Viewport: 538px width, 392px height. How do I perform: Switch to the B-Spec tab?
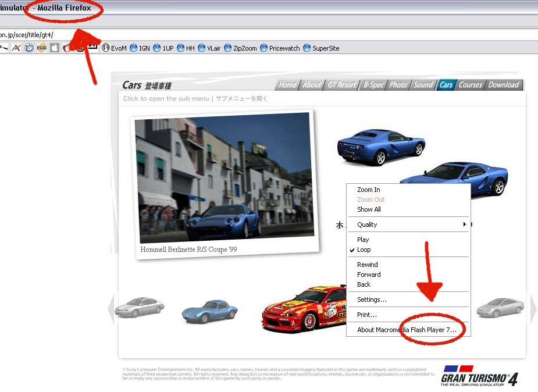click(x=373, y=85)
